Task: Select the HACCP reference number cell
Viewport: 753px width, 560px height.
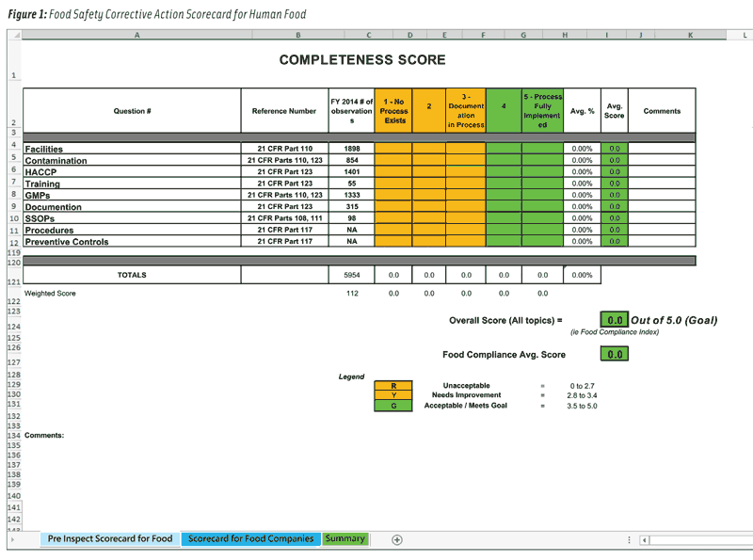Action: [x=283, y=171]
